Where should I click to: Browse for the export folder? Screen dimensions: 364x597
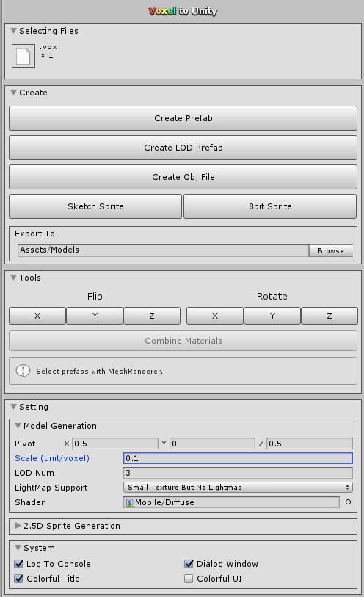pyautogui.click(x=330, y=250)
